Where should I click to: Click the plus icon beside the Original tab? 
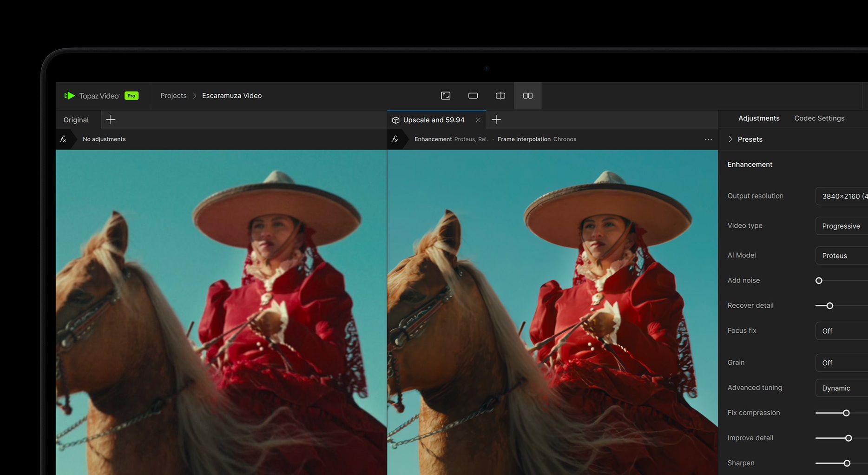[x=111, y=120]
